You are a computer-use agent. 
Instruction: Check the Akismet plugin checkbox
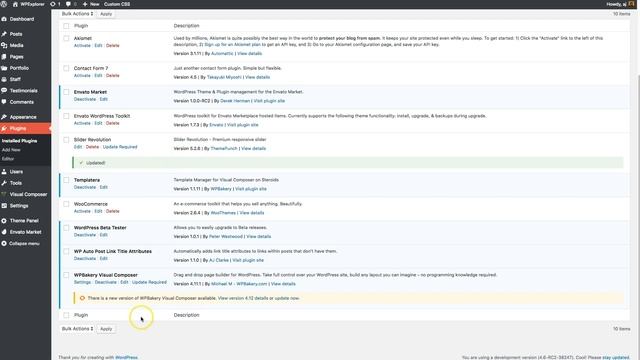pos(66,38)
